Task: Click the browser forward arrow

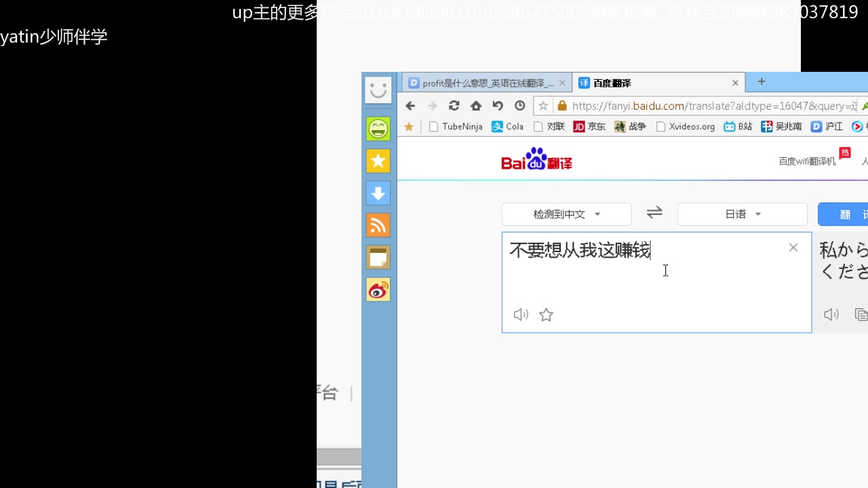Action: click(432, 106)
